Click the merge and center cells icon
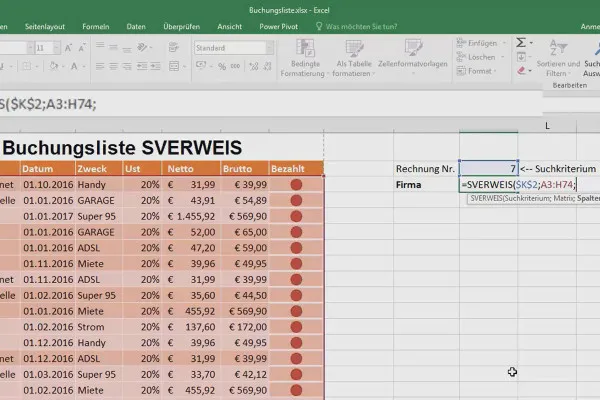 click(x=174, y=66)
